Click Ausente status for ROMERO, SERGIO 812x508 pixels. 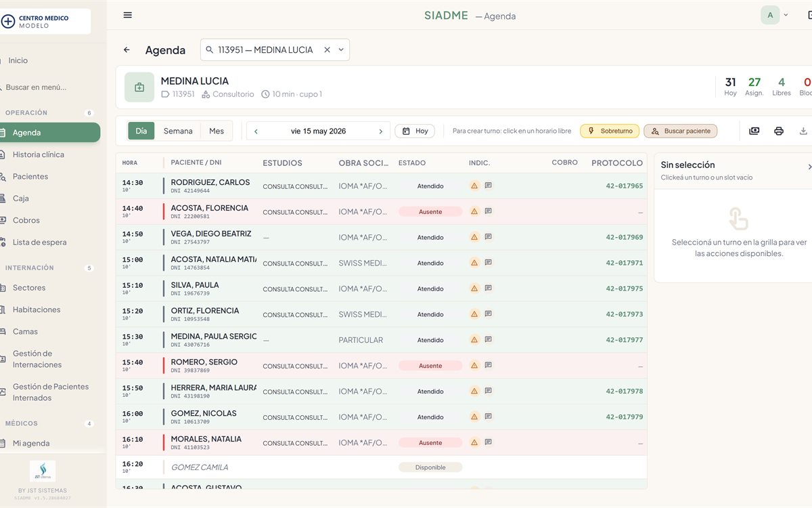430,366
